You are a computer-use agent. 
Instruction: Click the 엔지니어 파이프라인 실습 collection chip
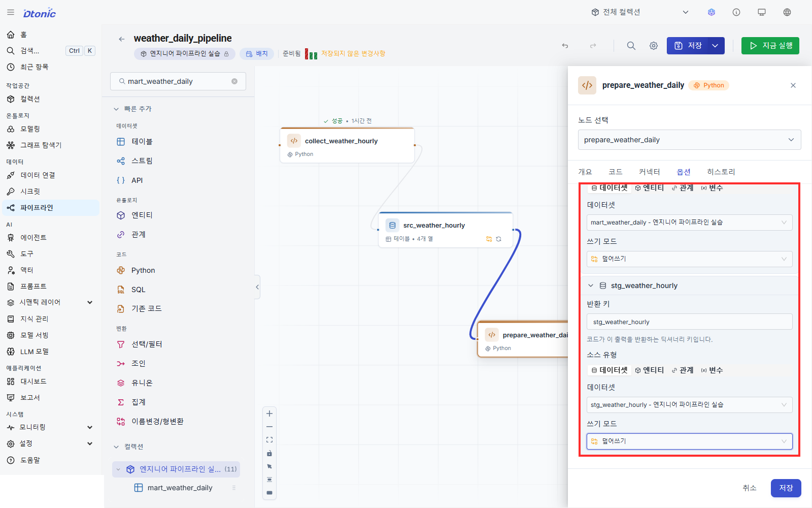click(x=185, y=53)
